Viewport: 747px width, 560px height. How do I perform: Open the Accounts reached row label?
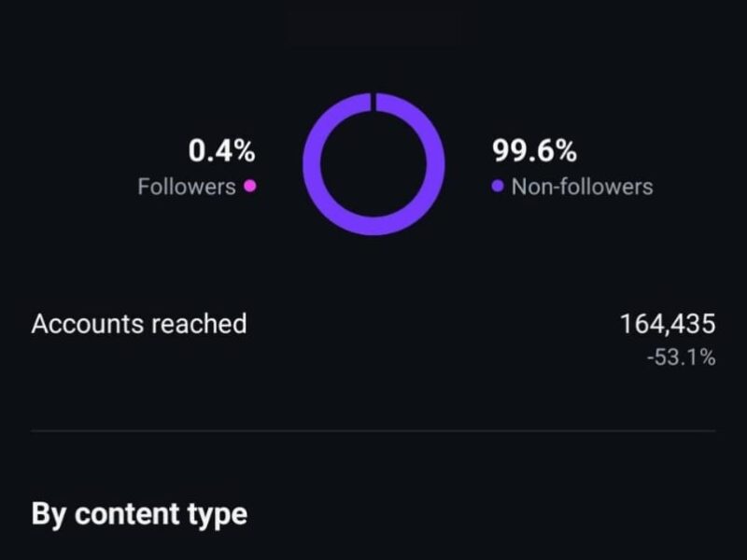pos(139,324)
